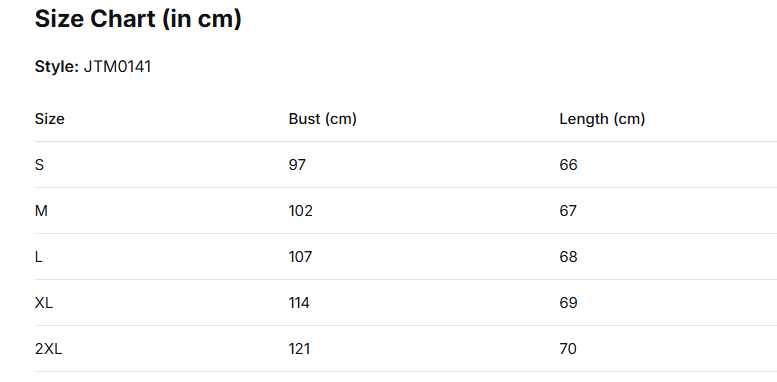Click the Bust (cm) column header
This screenshot has height=382, width=777.
click(323, 119)
